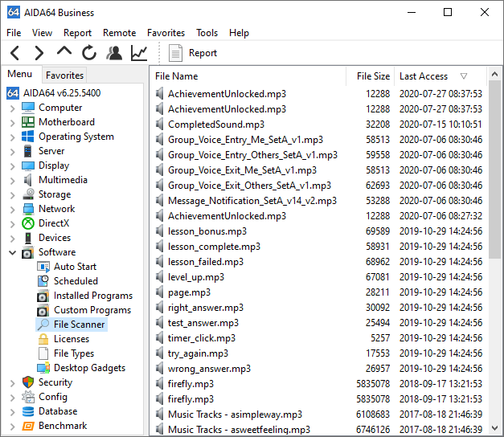The image size is (504, 437).
Task: Open Manage User icon in toolbar
Action: pyautogui.click(x=114, y=53)
